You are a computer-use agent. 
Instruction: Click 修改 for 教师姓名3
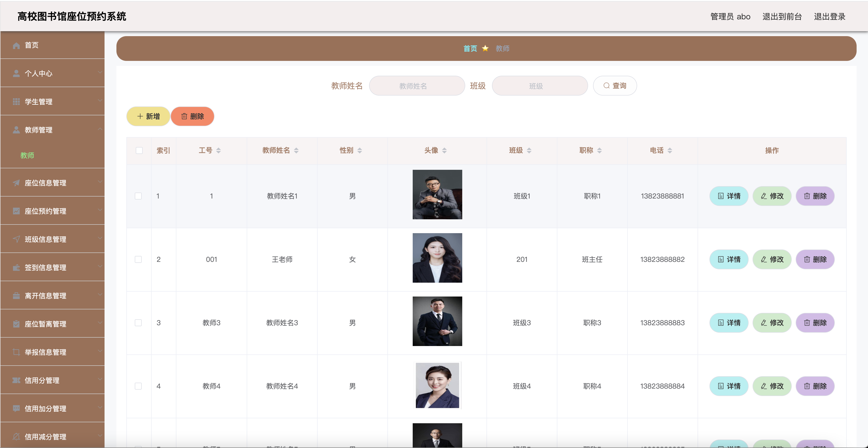tap(772, 323)
